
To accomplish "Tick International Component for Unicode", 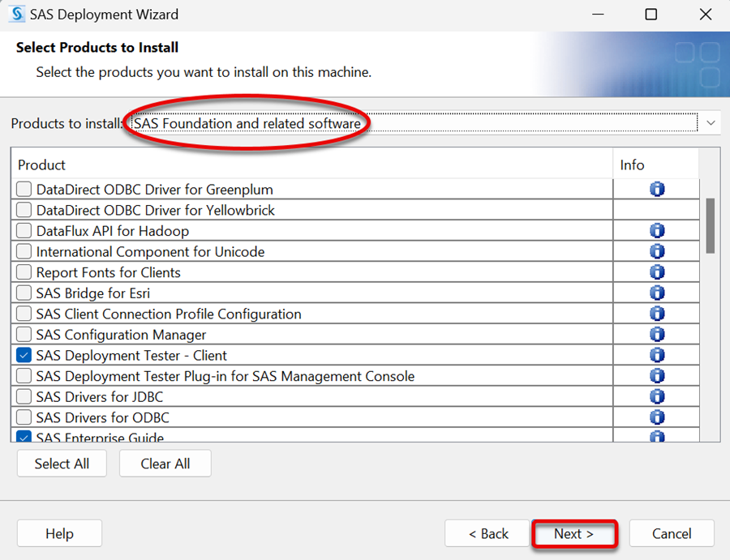I will [x=24, y=251].
